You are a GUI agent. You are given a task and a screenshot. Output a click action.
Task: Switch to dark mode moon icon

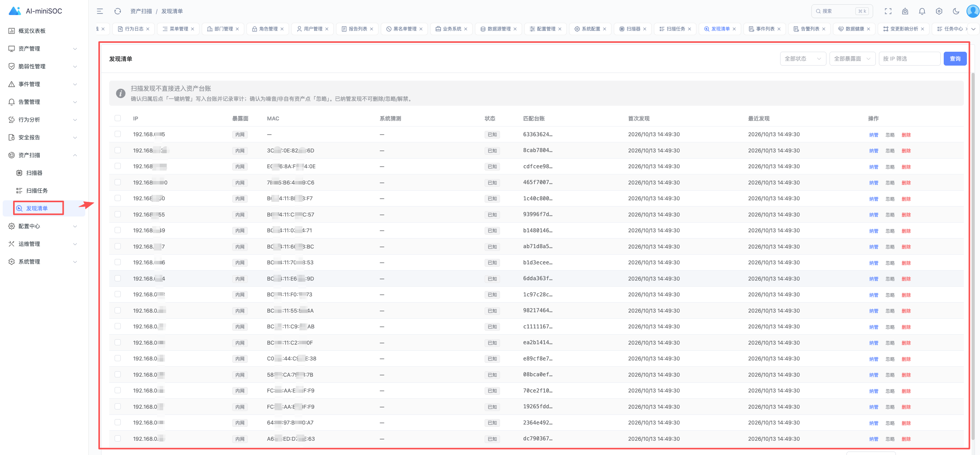tap(956, 11)
